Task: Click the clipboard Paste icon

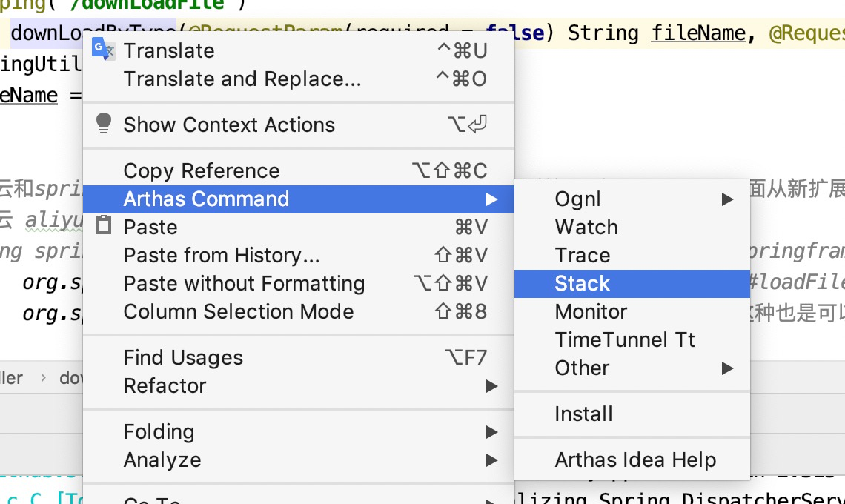Action: [x=104, y=226]
